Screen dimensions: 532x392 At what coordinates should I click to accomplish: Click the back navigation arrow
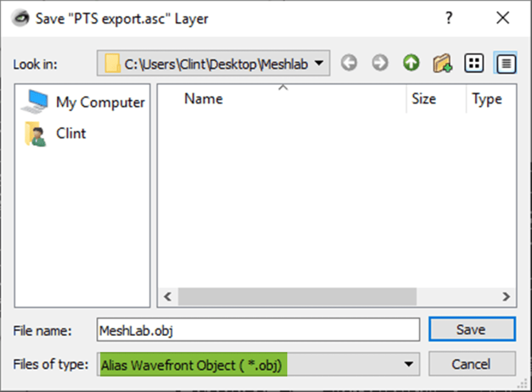click(349, 63)
